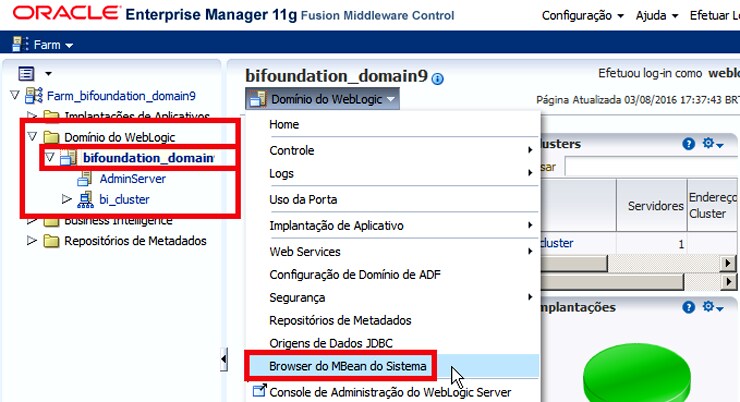Select Configuração de Domínio de ADF
This screenshot has height=402, width=740.
point(393,275)
